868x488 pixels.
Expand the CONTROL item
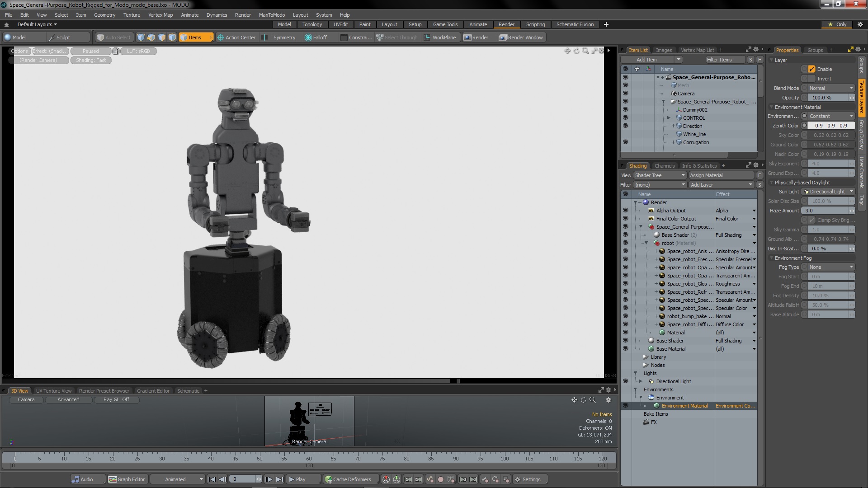pos(669,118)
